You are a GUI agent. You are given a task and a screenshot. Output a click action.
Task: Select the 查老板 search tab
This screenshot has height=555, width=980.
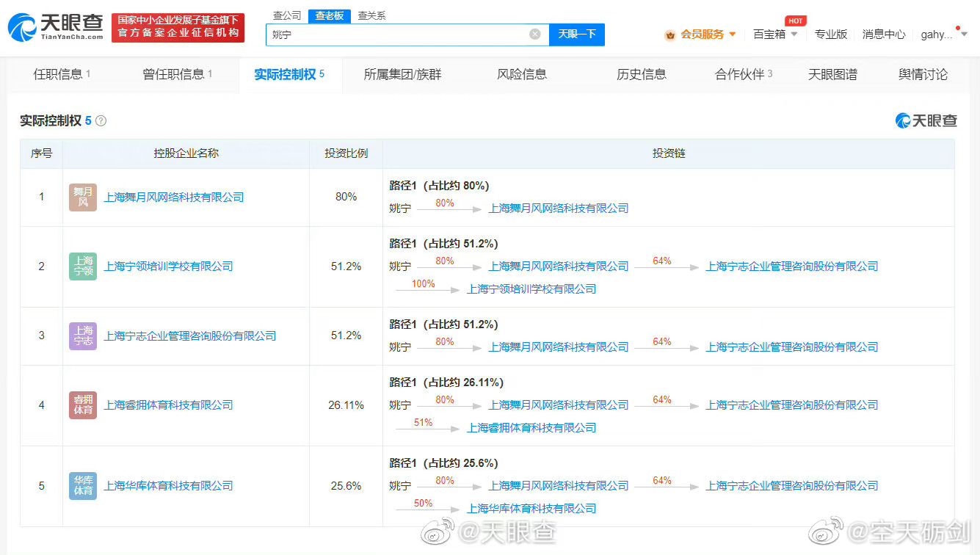[330, 15]
